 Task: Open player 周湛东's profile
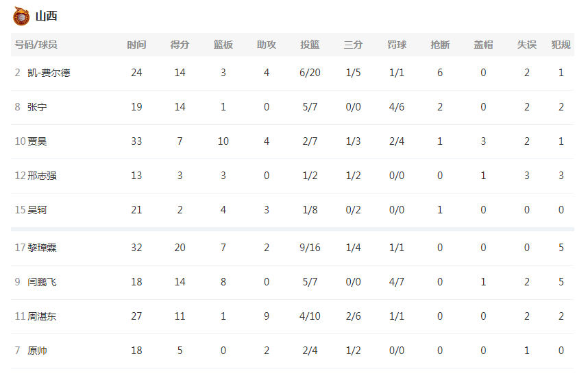point(42,316)
